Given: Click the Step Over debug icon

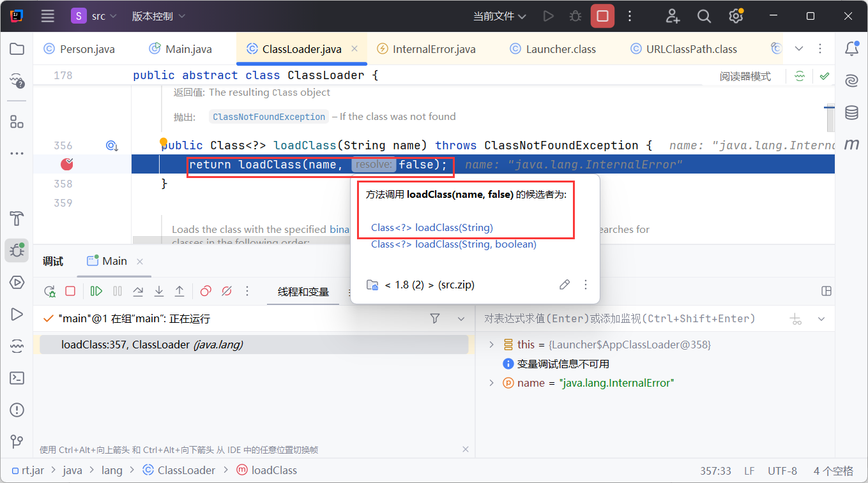Looking at the screenshot, I should pos(138,291).
